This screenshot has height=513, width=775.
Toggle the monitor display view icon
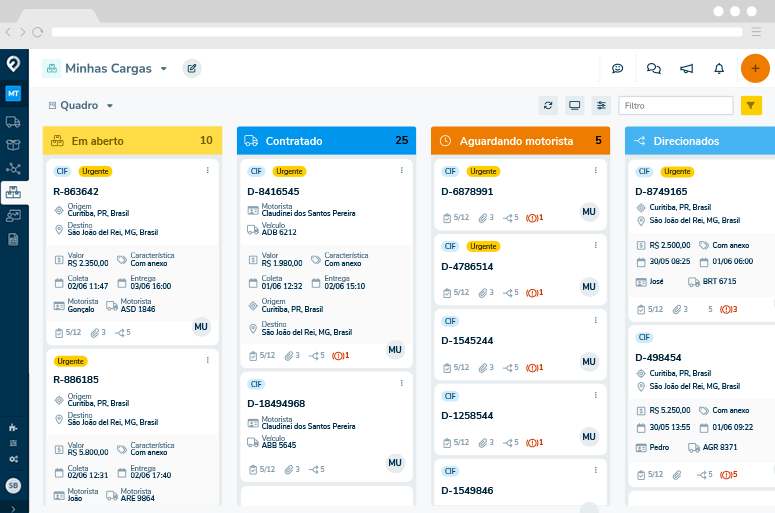click(x=574, y=105)
